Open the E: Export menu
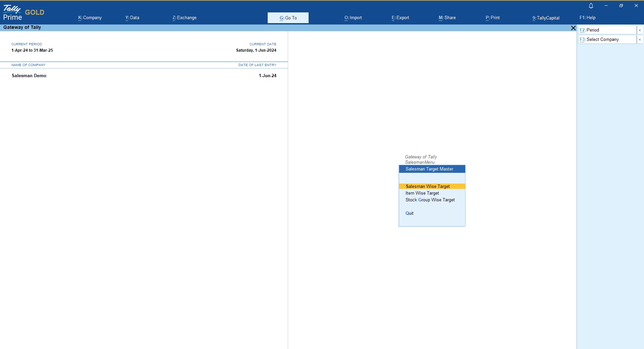This screenshot has width=644, height=349. (x=400, y=18)
